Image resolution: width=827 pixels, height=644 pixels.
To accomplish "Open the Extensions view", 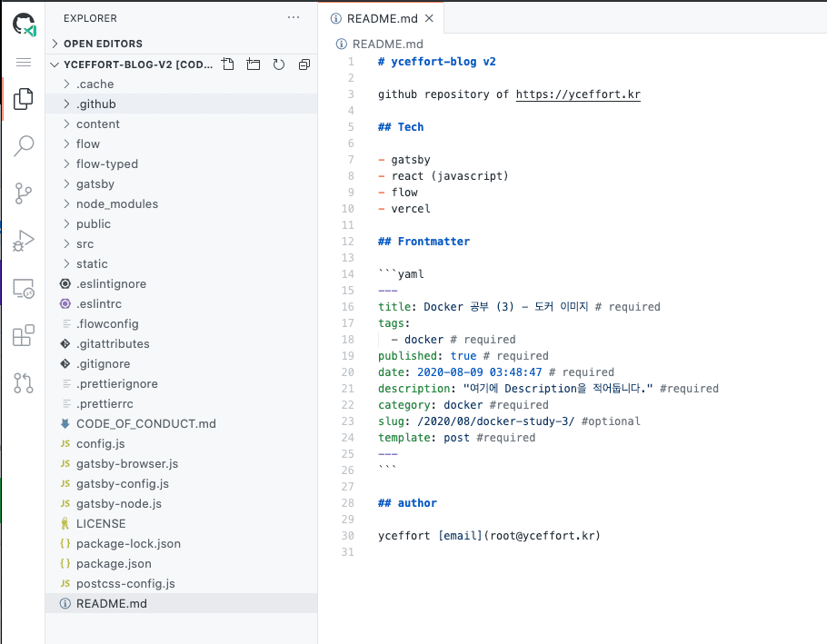I will (24, 336).
